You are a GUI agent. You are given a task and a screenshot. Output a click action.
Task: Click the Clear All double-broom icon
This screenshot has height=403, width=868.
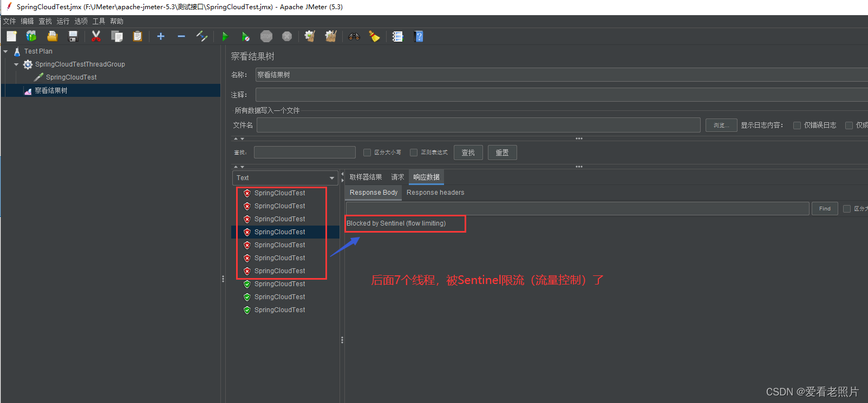tap(331, 36)
